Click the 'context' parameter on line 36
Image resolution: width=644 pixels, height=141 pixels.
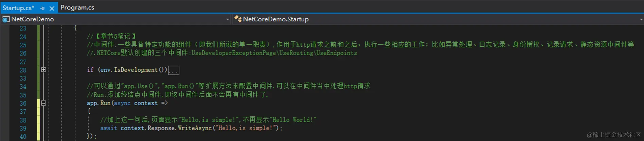point(146,103)
